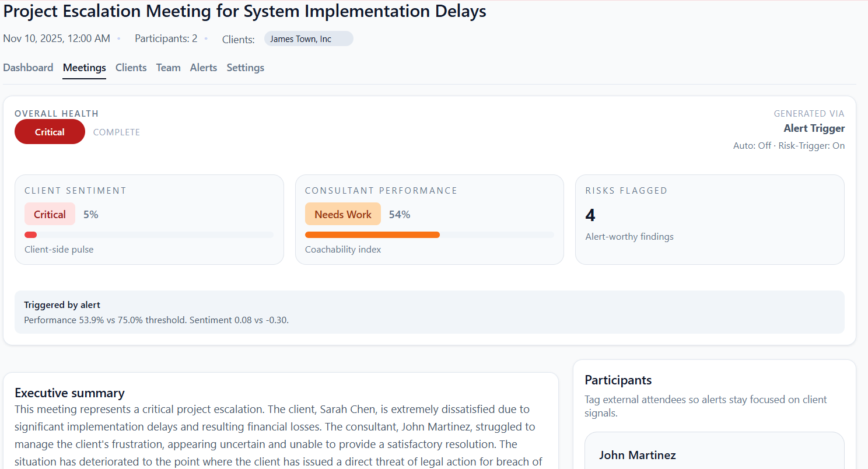Open the Settings tab
This screenshot has height=469, width=868.
(245, 68)
